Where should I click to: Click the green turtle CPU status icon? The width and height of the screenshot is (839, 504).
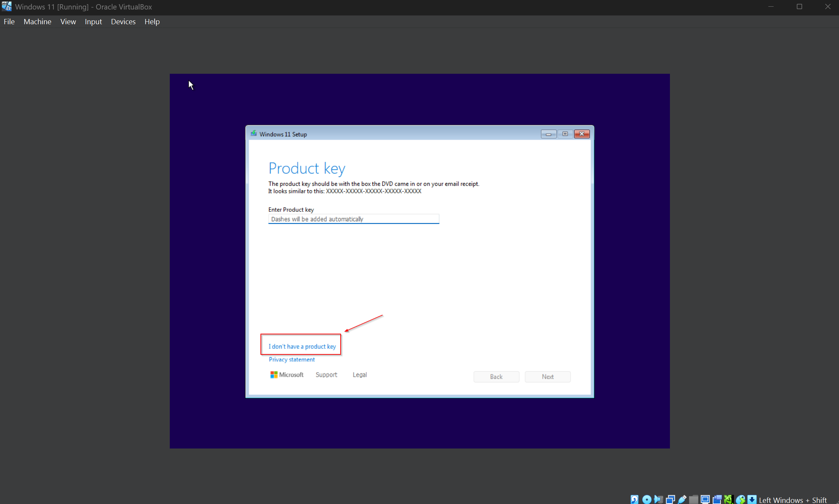pyautogui.click(x=729, y=499)
